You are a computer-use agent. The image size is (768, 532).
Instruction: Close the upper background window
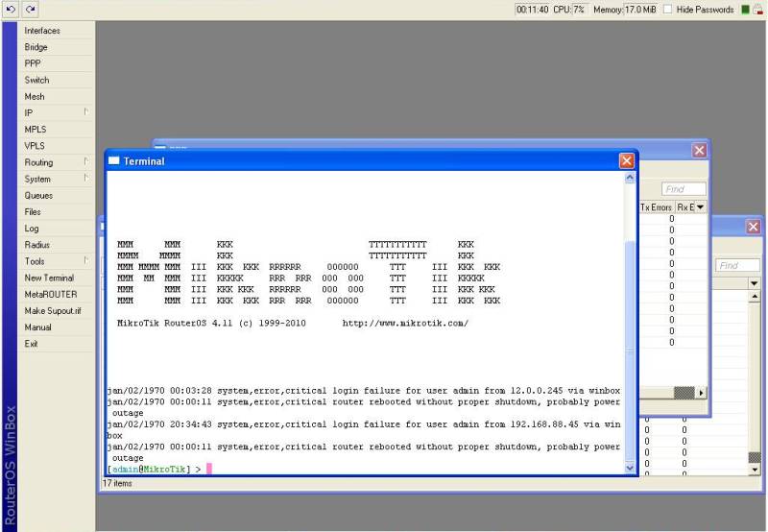pyautogui.click(x=699, y=151)
